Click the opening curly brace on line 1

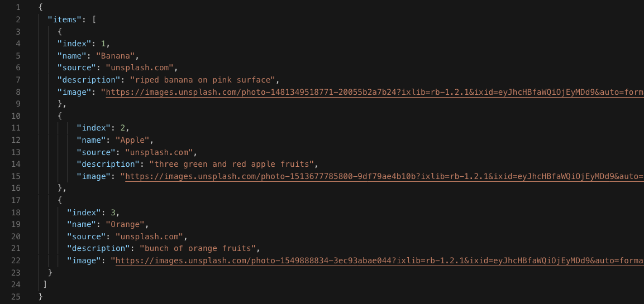pos(41,7)
